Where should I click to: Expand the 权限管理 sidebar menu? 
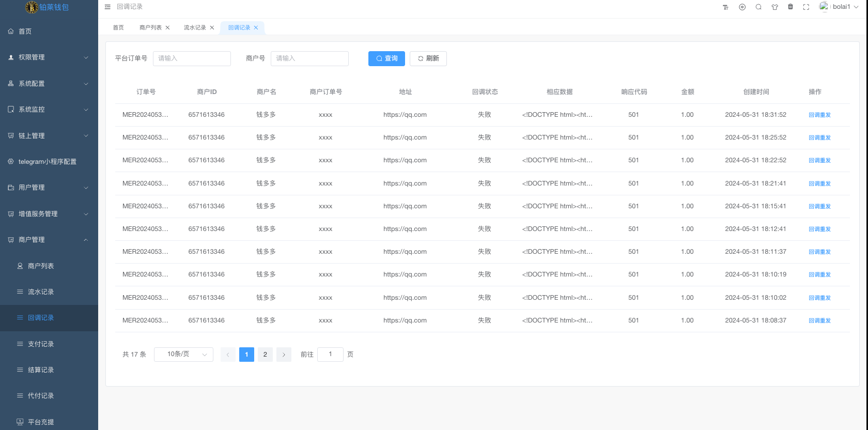coord(49,57)
